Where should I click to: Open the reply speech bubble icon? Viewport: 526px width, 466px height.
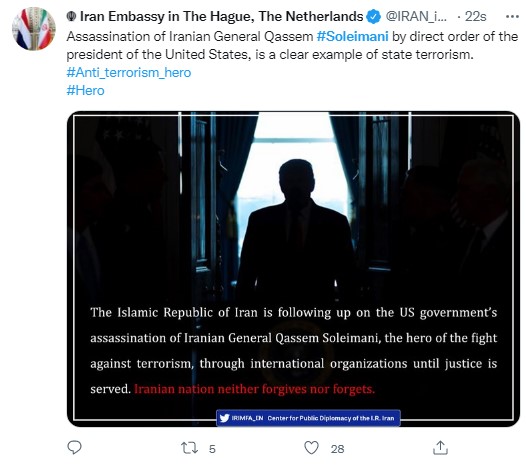coord(74,448)
